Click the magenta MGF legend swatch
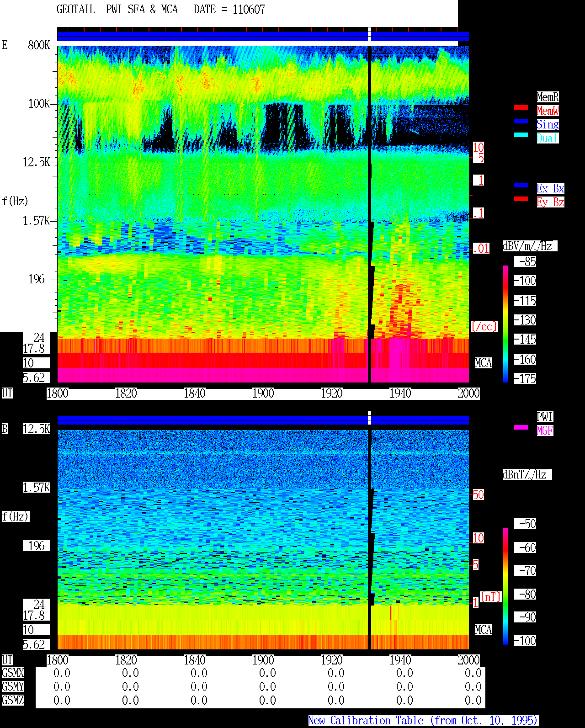Viewport: 585px width, 728px height. click(521, 427)
